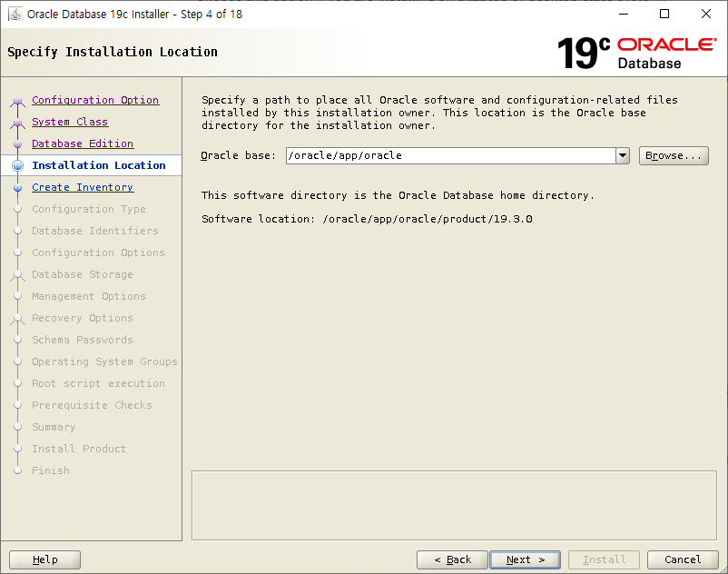
Task: Click the Prerequisite Checks step label
Action: [x=92, y=405]
